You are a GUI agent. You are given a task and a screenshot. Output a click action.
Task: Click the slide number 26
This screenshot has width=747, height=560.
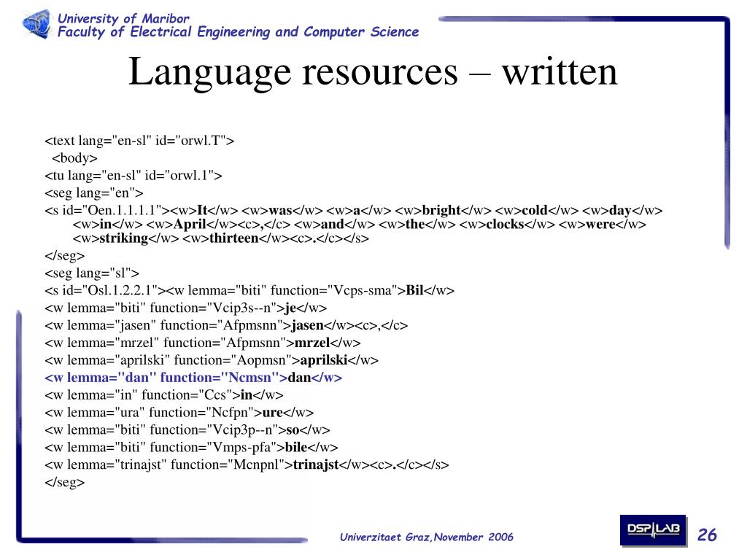[707, 534]
